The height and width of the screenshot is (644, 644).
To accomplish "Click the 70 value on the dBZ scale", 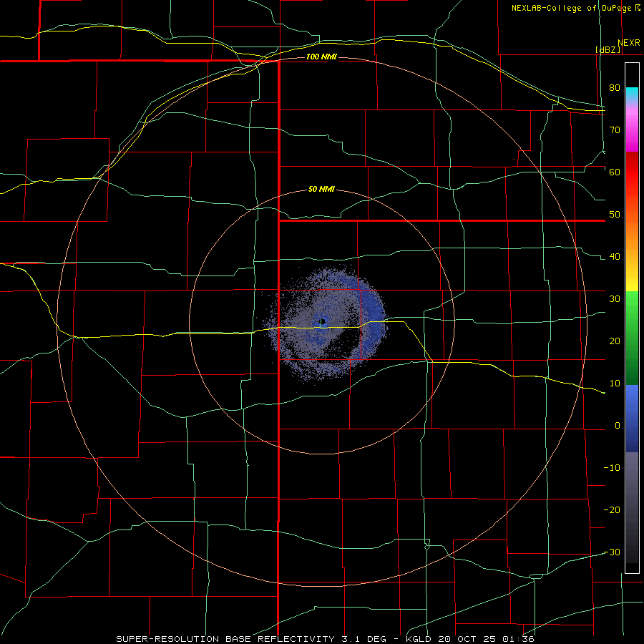I will click(x=615, y=130).
